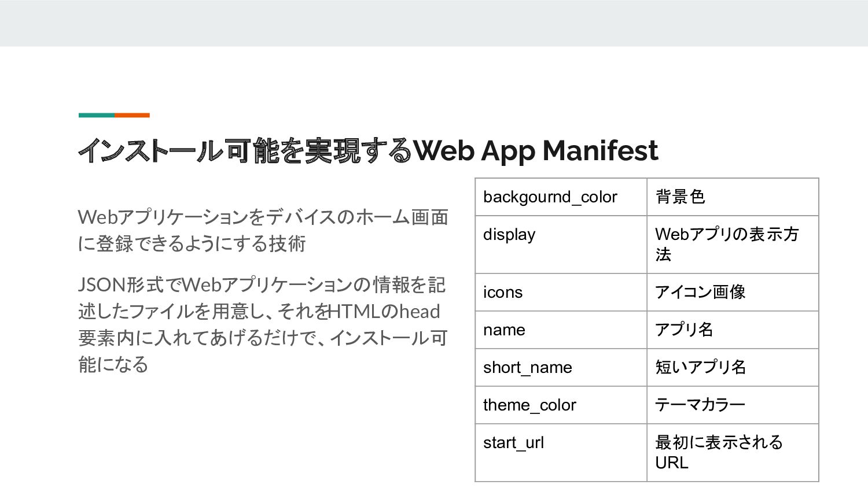Click the paragraph starting 'Webアプリケーションをデバイスの'
This screenshot has height=488, width=868.
(x=263, y=230)
